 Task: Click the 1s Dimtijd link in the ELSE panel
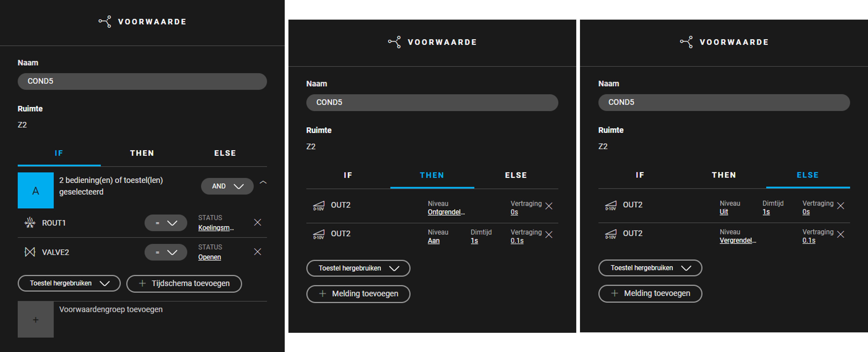(x=766, y=212)
